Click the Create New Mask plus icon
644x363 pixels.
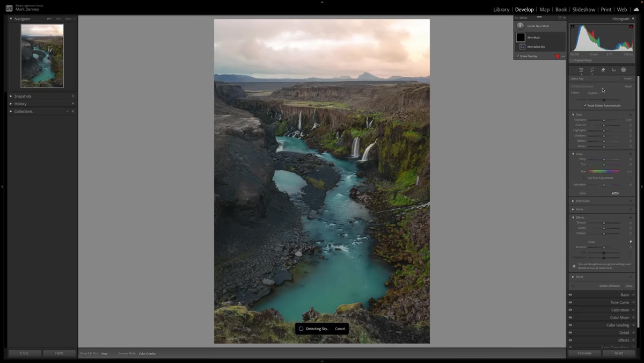(520, 26)
